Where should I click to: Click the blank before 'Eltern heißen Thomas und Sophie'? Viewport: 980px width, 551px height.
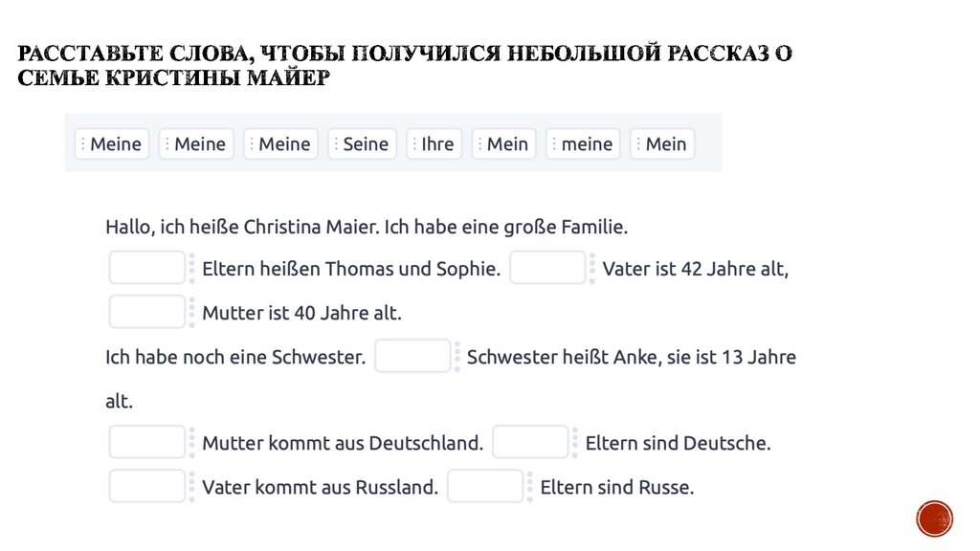[146, 269]
